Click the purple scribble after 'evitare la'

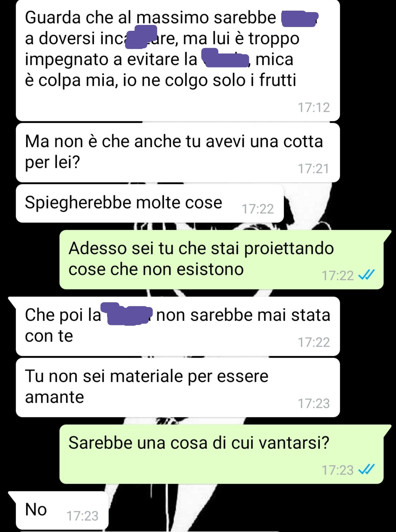[x=226, y=59]
